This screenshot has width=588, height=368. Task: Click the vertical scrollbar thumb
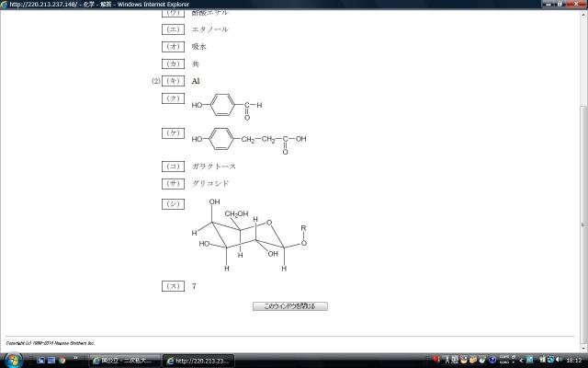pyautogui.click(x=584, y=224)
